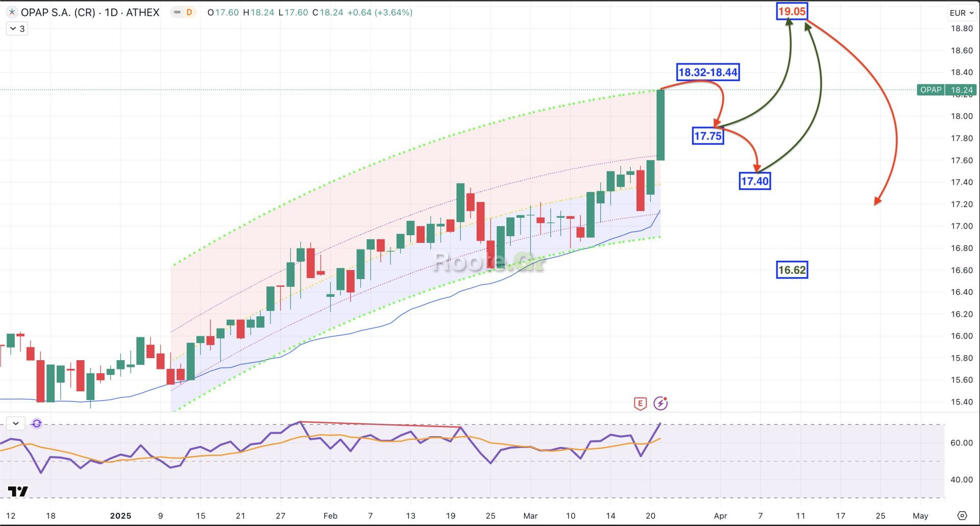Click the 17.75 price annotation box

coord(707,136)
